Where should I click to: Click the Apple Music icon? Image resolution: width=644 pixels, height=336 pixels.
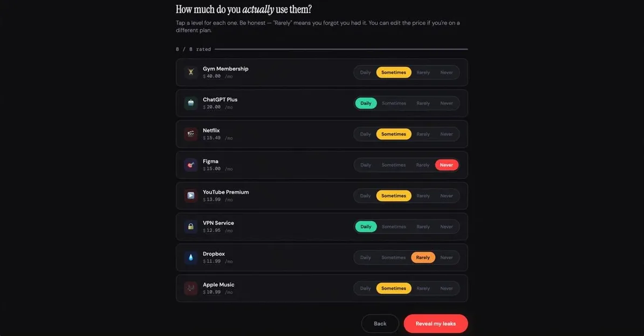(190, 287)
